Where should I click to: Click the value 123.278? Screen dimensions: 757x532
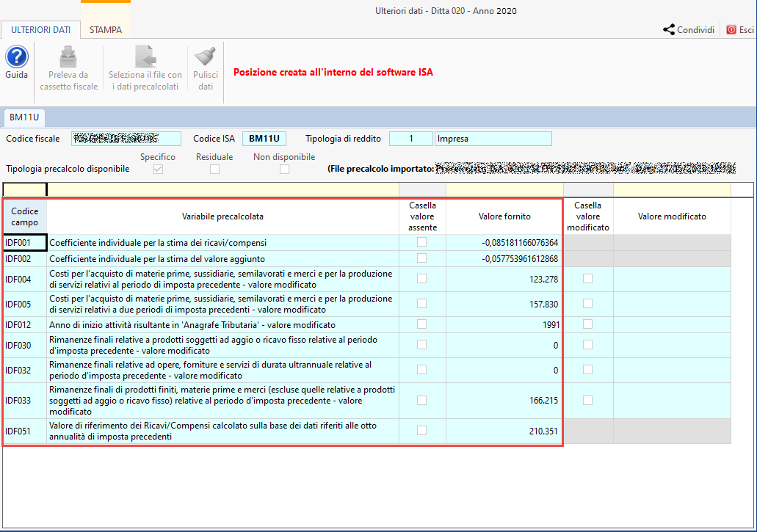coord(543,280)
